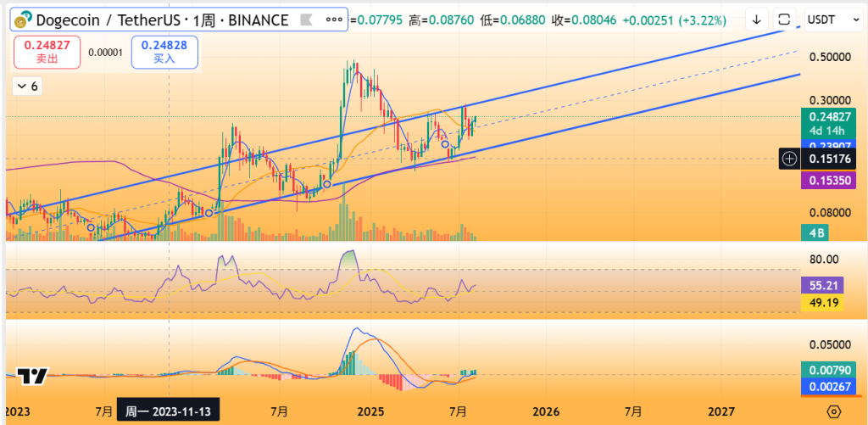Viewport: 868px width, 425px height.
Task: Click the Dogecoin / TetherUS symbol title
Action: [x=162, y=21]
